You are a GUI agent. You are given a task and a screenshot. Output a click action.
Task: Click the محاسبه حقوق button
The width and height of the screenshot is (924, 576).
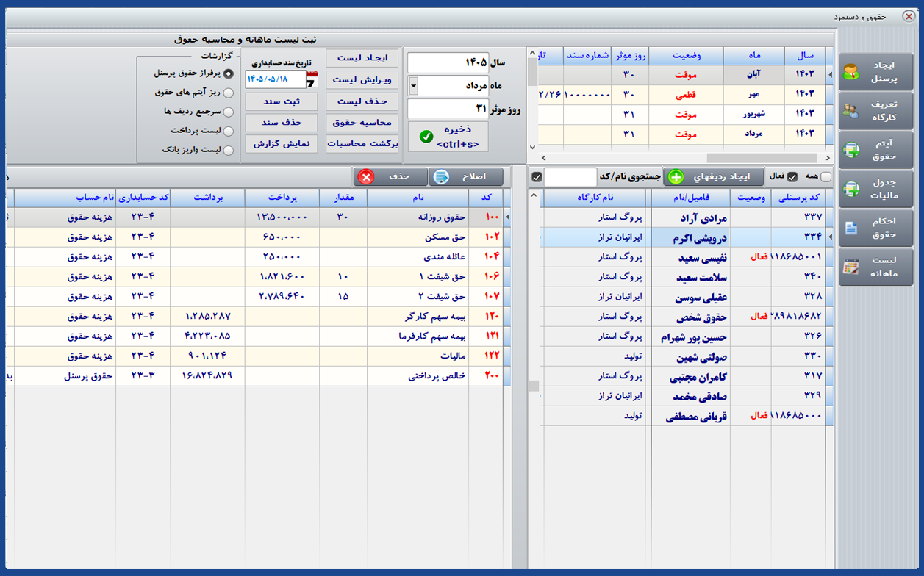click(362, 122)
